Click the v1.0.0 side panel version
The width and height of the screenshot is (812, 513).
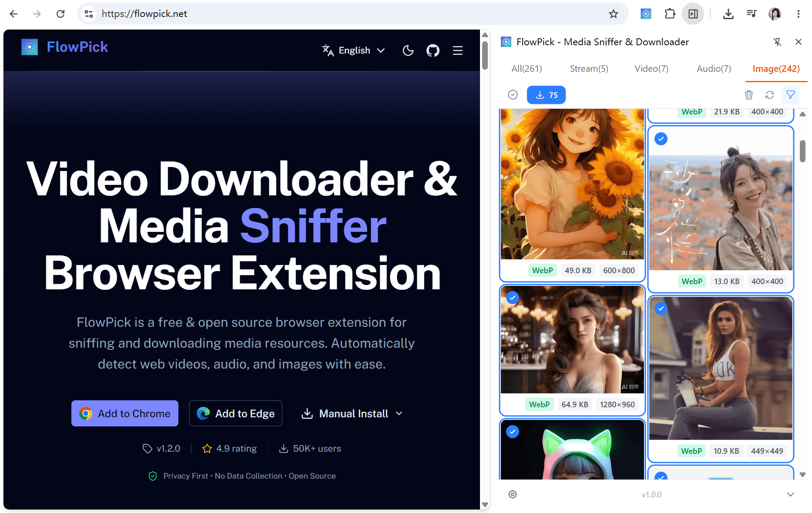[651, 495]
